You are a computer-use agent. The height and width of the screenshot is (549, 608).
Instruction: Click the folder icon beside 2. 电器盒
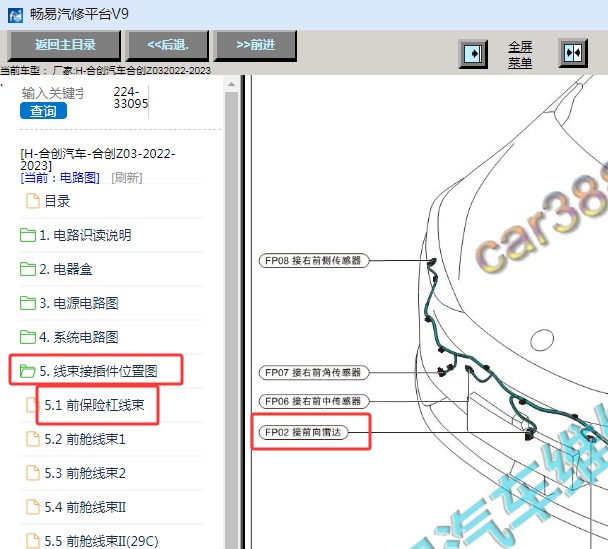[x=28, y=269]
